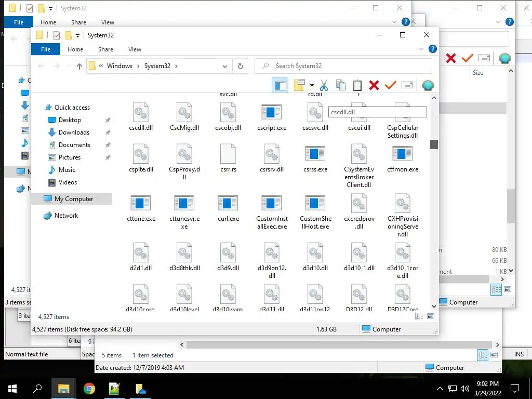Expand the chevron after System32 in breadcrumb

coord(176,66)
